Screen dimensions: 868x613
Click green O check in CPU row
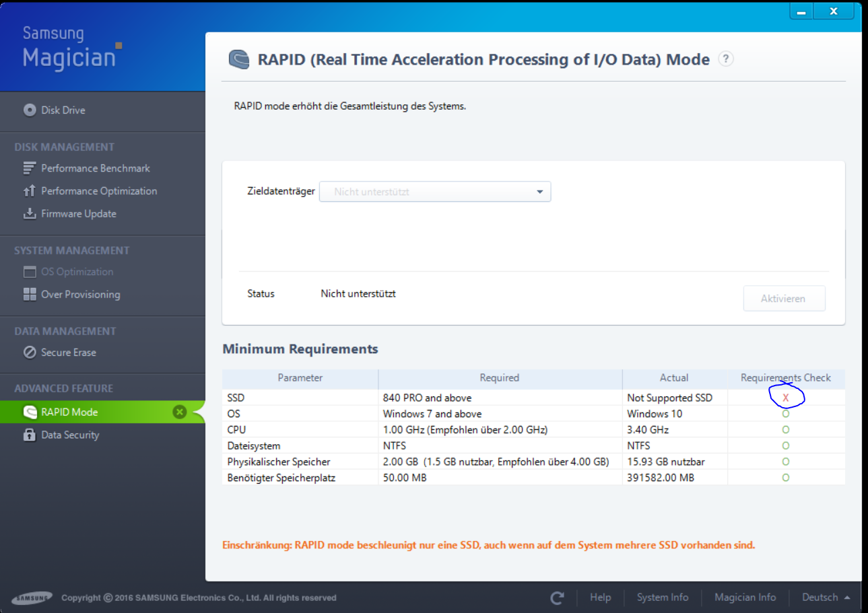(786, 430)
